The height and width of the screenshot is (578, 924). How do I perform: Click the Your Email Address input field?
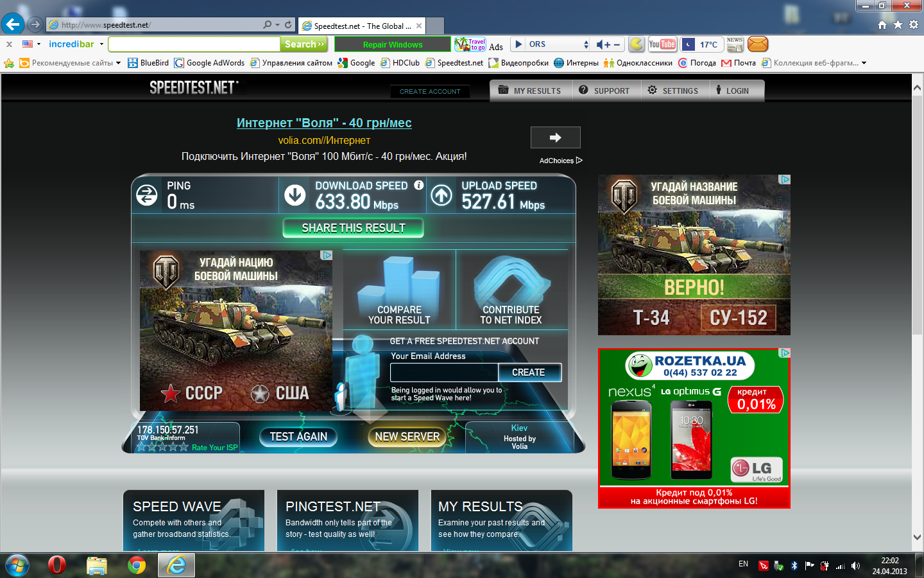coord(444,372)
